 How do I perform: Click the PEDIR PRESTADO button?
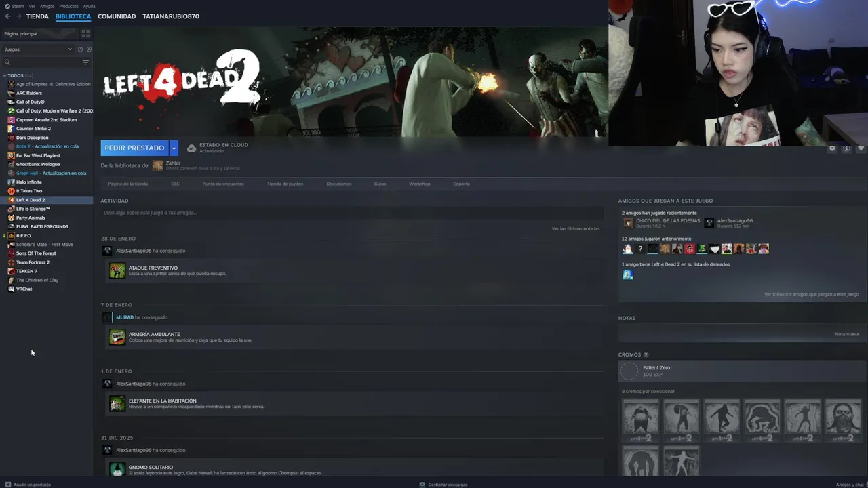coord(134,148)
